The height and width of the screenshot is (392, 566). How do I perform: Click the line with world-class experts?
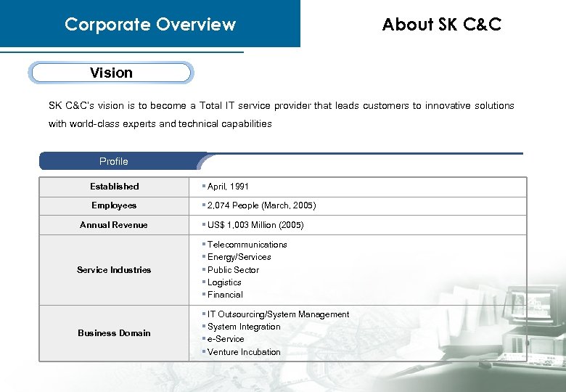click(160, 124)
